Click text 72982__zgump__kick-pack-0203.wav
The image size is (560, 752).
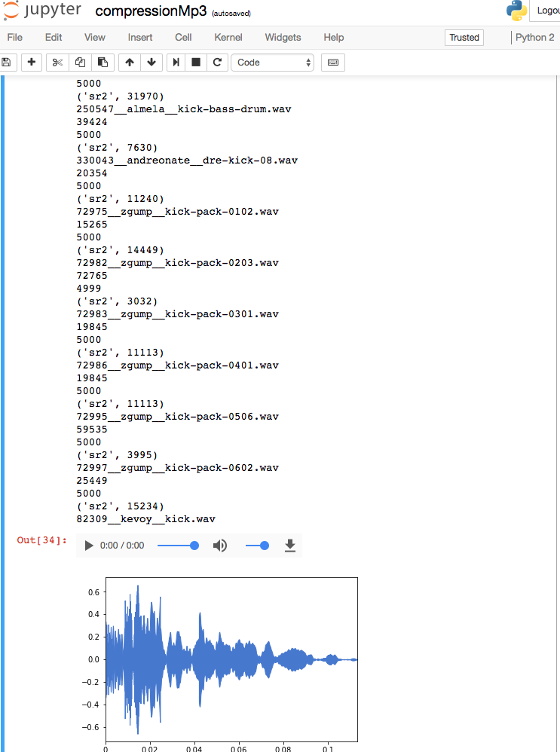click(x=178, y=263)
